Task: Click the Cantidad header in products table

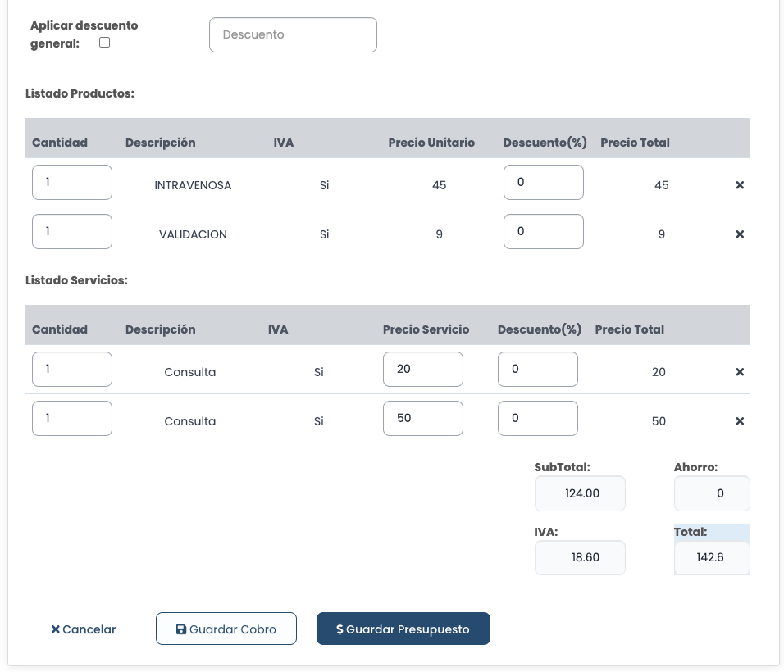Action: (60, 143)
